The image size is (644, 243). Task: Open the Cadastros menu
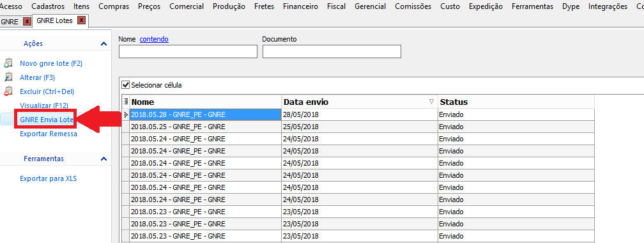pyautogui.click(x=48, y=6)
